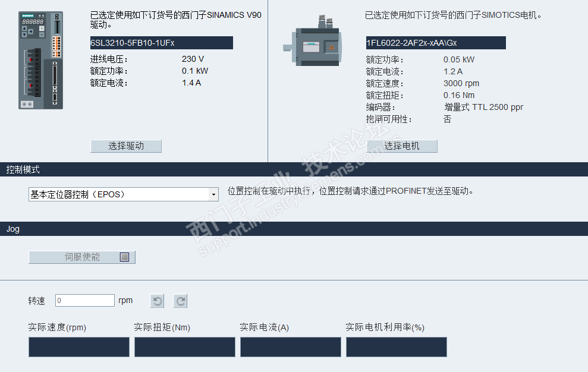Select motor order number 1FL6022-2AF2x-xAA\Gx
The height and width of the screenshot is (372, 588).
click(436, 43)
